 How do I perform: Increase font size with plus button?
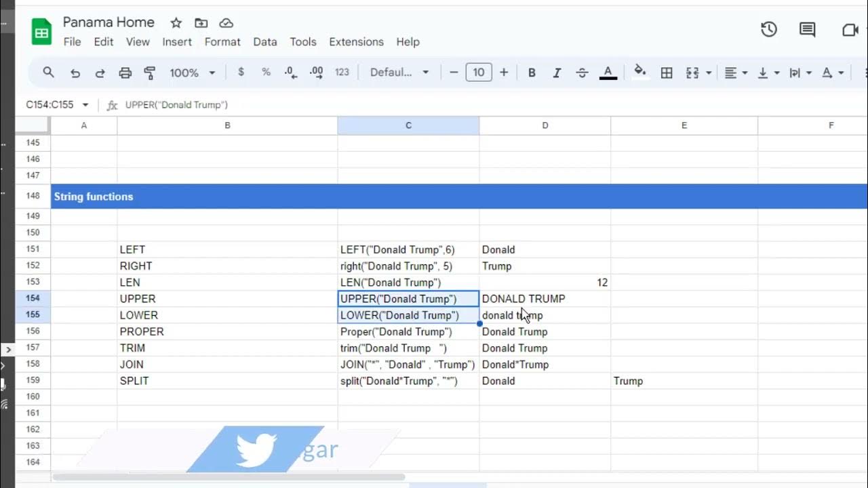coord(504,73)
